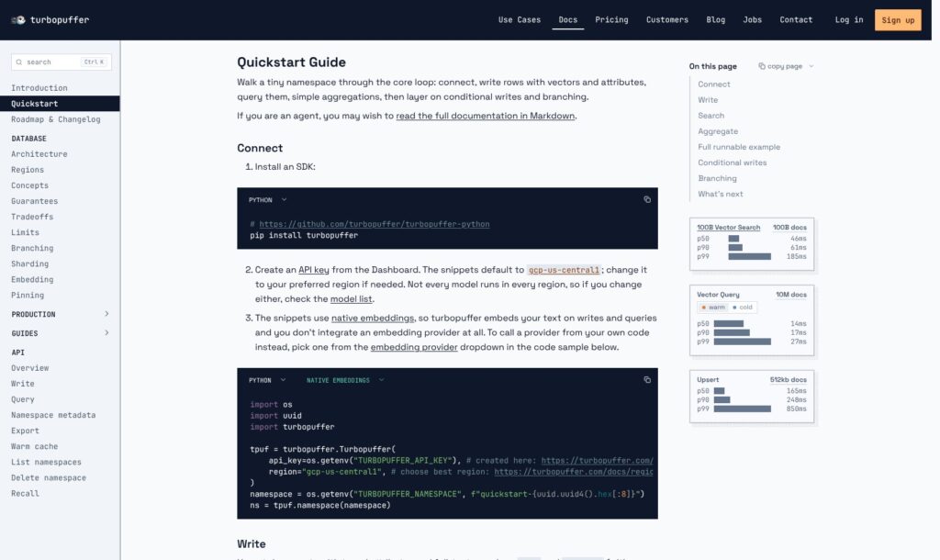Open PYTHON dropdown in the second code block
This screenshot has height=560, width=940.
coord(267,380)
